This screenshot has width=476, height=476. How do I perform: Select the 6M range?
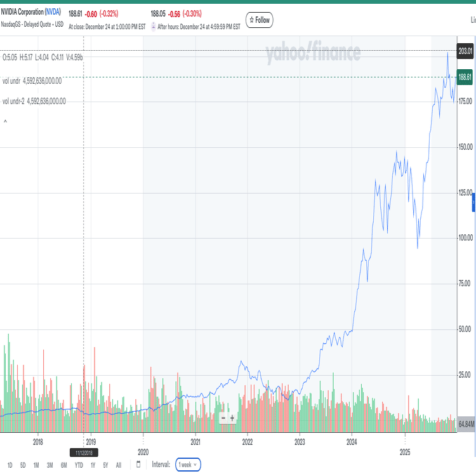click(63, 465)
